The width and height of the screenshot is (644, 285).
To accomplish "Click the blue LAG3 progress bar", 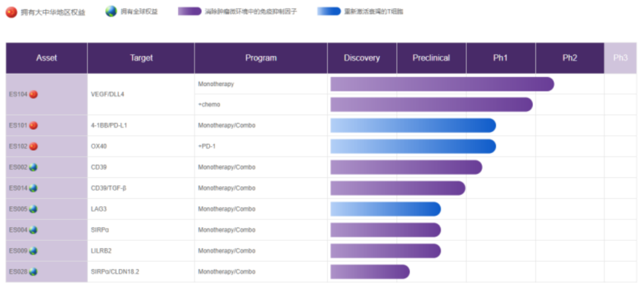I will click(385, 209).
